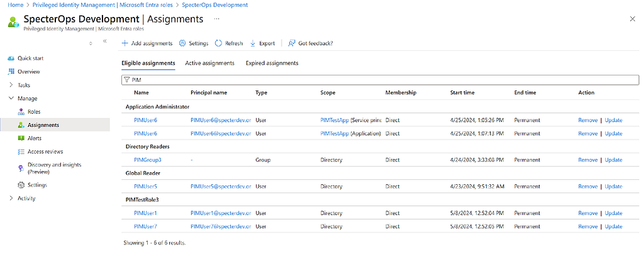Image resolution: width=644 pixels, height=259 pixels.
Task: Collapse the sidebar with the double chevron
Action: click(x=105, y=41)
